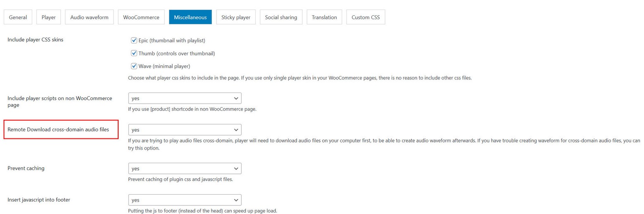Uncheck the Epic skin checkbox
The height and width of the screenshot is (214, 644).
pos(134,40)
